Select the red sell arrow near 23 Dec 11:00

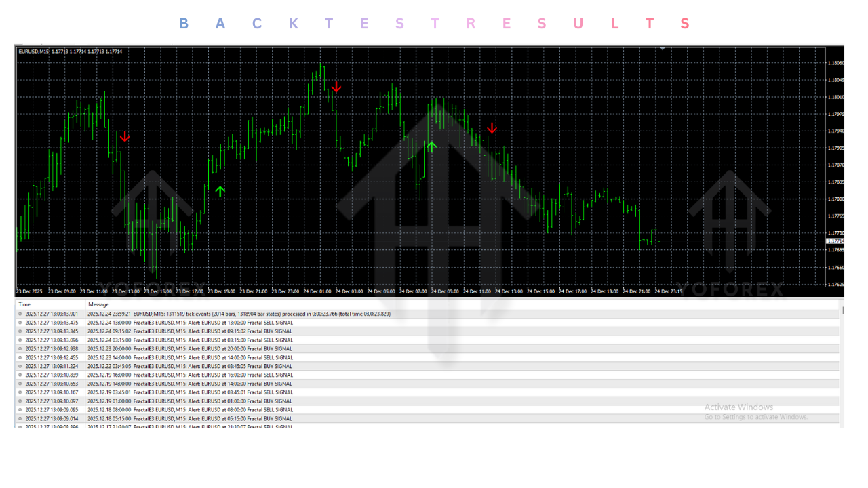[124, 137]
